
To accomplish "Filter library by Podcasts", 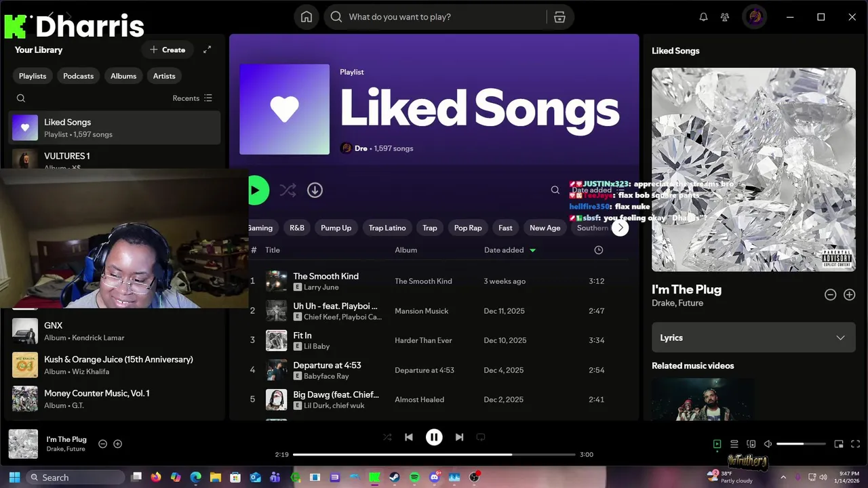I will (78, 76).
